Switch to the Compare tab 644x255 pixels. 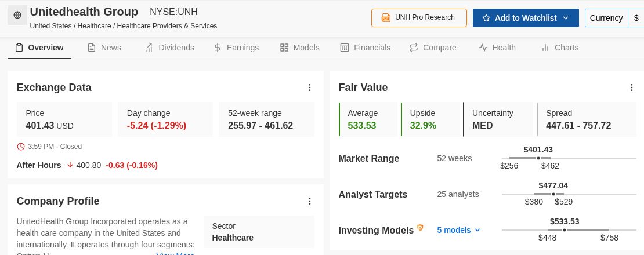(433, 48)
